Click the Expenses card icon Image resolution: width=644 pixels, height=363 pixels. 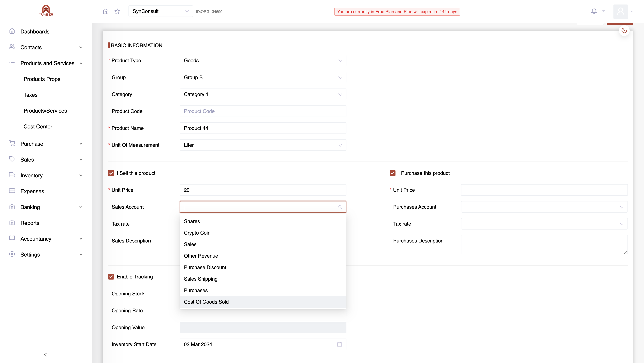(x=12, y=191)
